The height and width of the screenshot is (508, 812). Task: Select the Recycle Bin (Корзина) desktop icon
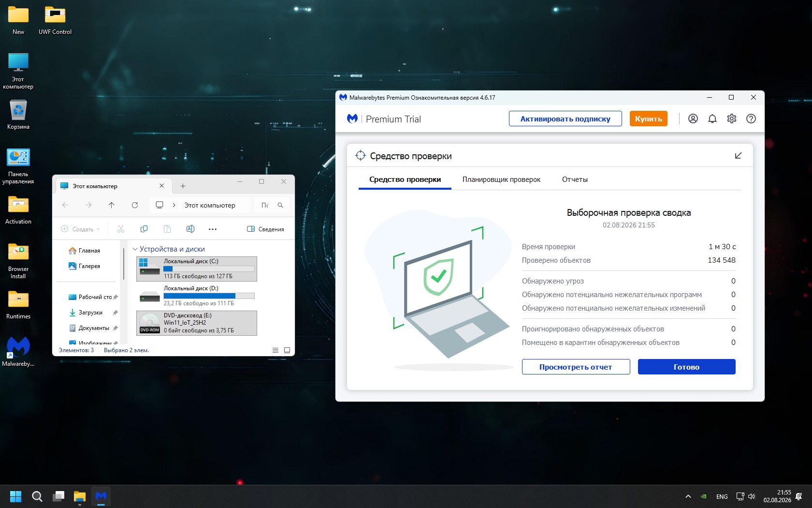point(18,115)
